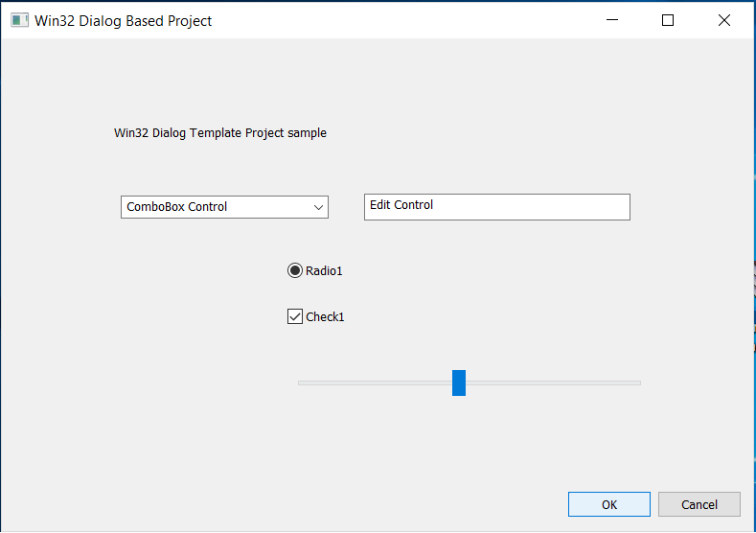The width and height of the screenshot is (756, 533).
Task: Click the far left end of the slider track
Action: [x=302, y=382]
